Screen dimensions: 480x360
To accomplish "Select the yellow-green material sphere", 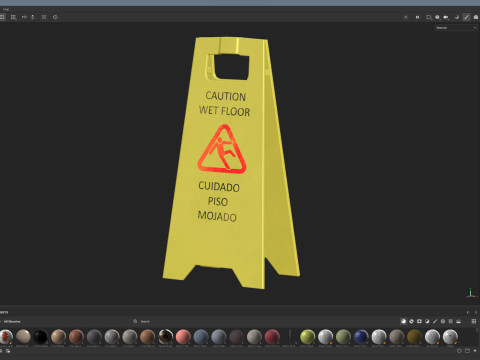I will (x=307, y=336).
